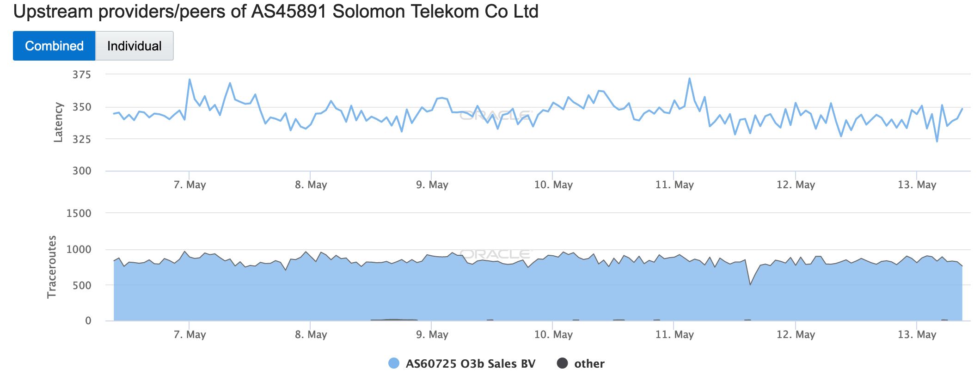Toggle the 'other' legend series
Image resolution: width=980 pixels, height=388 pixels.
pyautogui.click(x=589, y=363)
